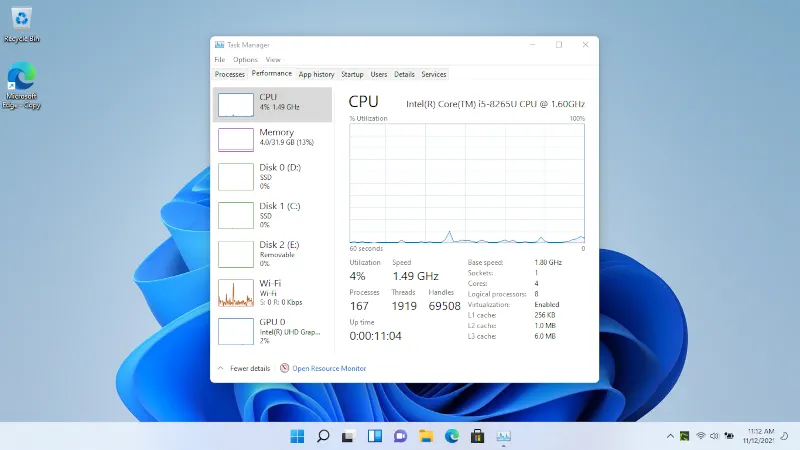800x450 pixels.
Task: Click the Virtualization Enabled value
Action: pos(546,305)
